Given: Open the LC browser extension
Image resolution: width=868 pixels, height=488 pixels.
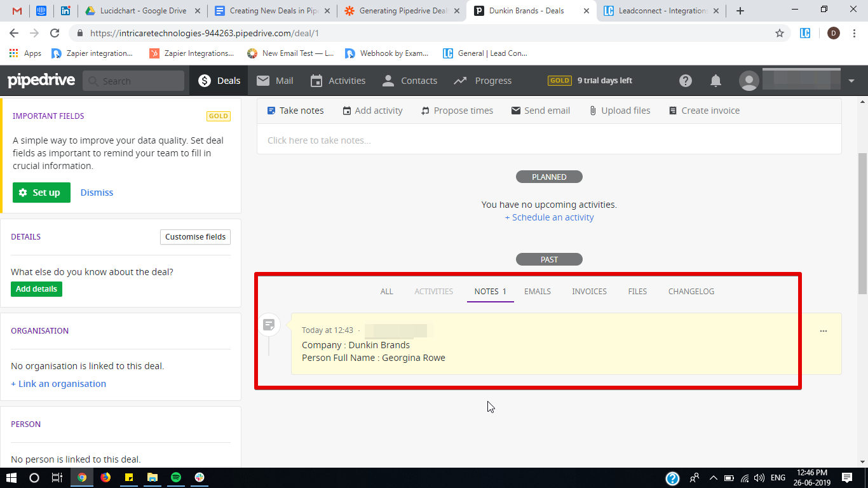Looking at the screenshot, I should (x=805, y=33).
